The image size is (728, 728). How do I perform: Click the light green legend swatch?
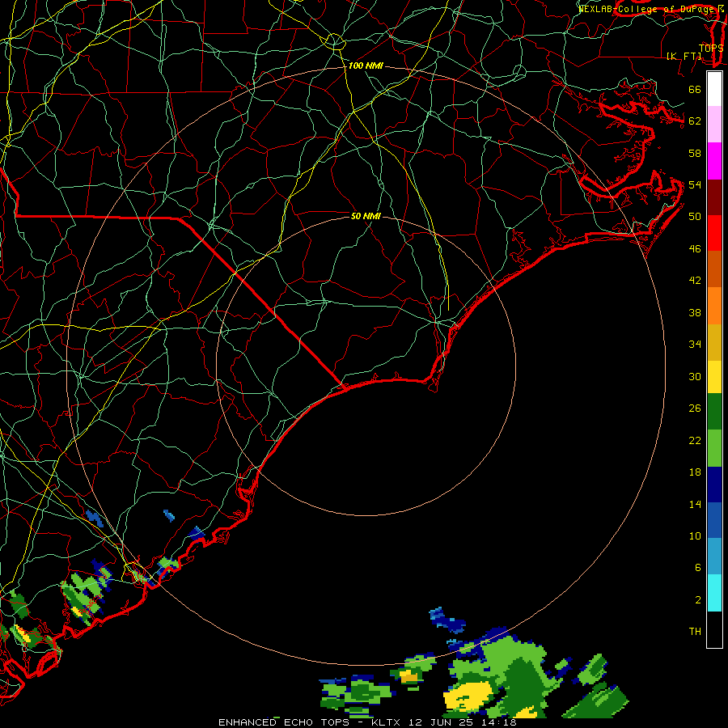click(x=714, y=448)
